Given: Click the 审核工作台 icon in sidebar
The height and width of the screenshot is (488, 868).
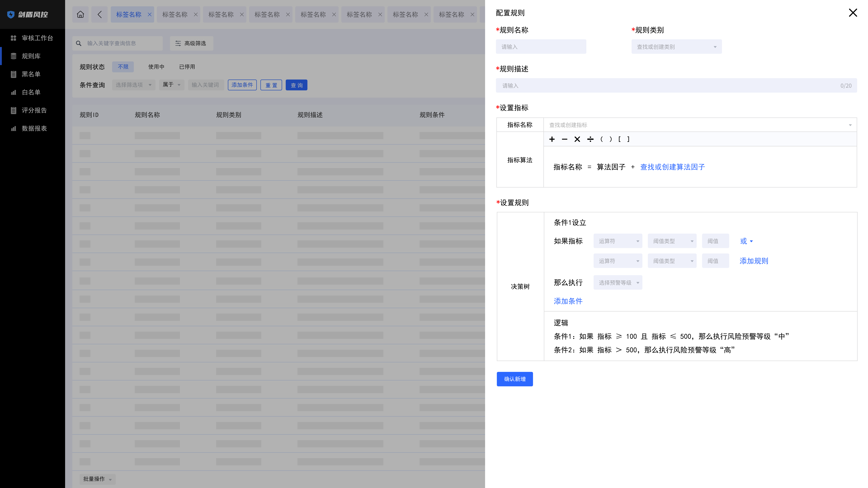Looking at the screenshot, I should coord(13,38).
